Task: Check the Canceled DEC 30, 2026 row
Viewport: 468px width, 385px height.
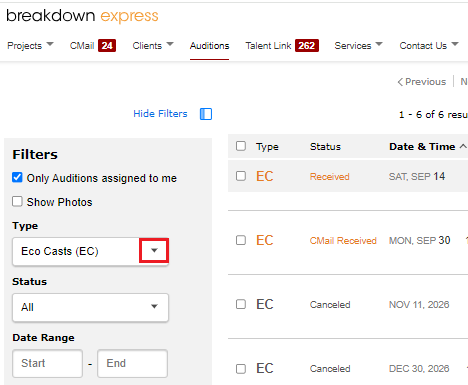Action: pos(241,369)
